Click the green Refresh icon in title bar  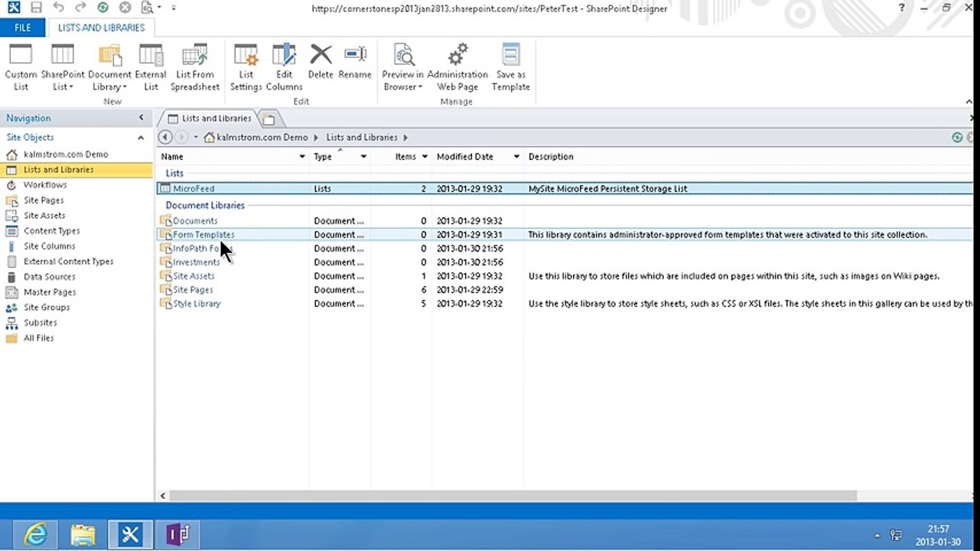coord(103,8)
